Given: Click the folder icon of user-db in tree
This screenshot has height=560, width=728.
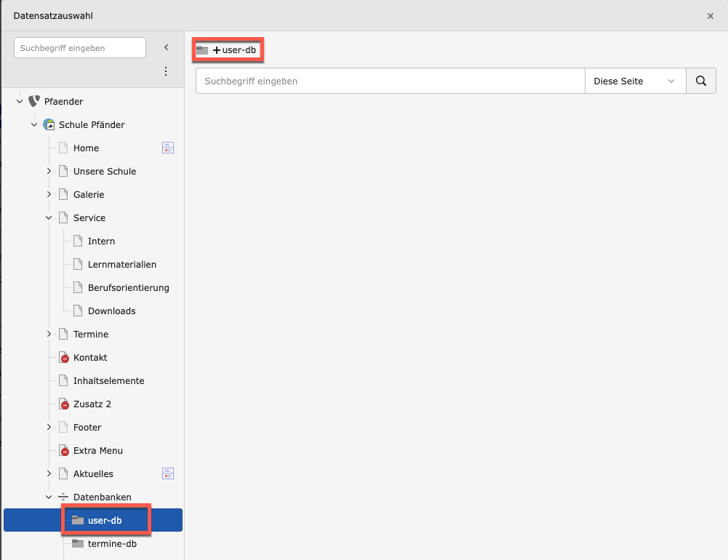Looking at the screenshot, I should coord(78,520).
